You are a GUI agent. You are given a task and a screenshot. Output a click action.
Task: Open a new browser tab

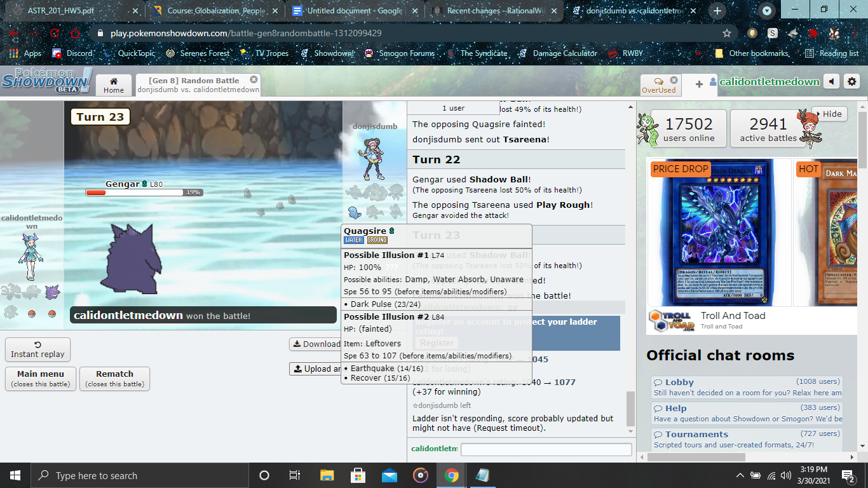pyautogui.click(x=717, y=11)
